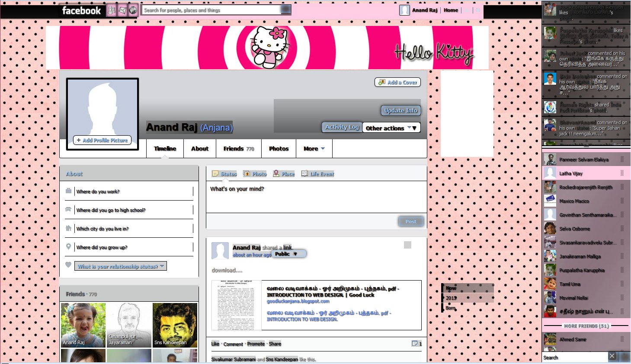Click the Life Event book icon
The image size is (631, 364).
click(x=304, y=173)
